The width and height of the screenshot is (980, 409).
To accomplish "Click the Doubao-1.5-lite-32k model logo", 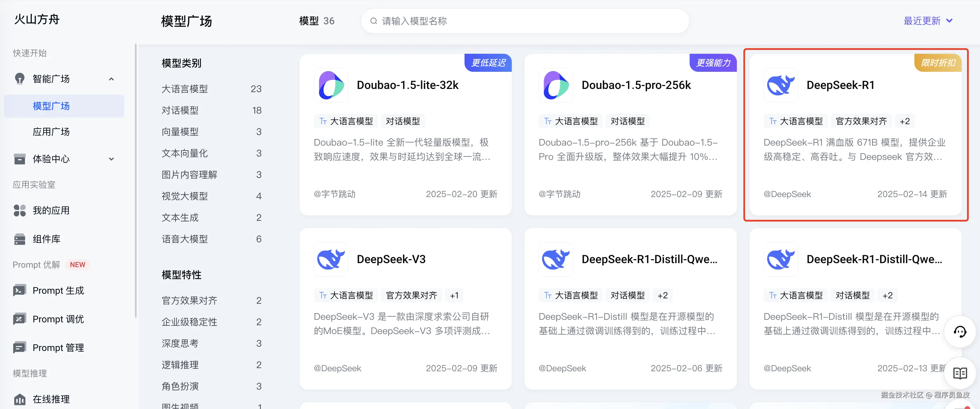I will pyautogui.click(x=330, y=85).
